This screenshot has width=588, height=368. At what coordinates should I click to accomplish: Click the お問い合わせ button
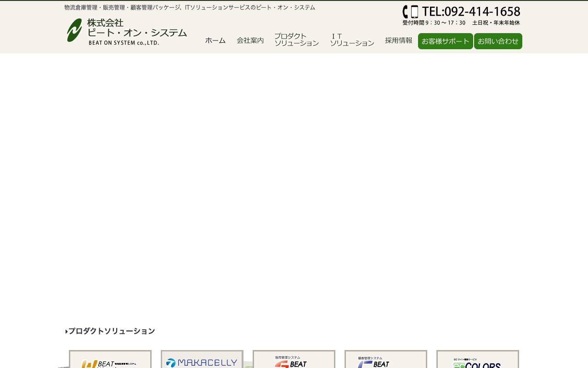click(498, 41)
